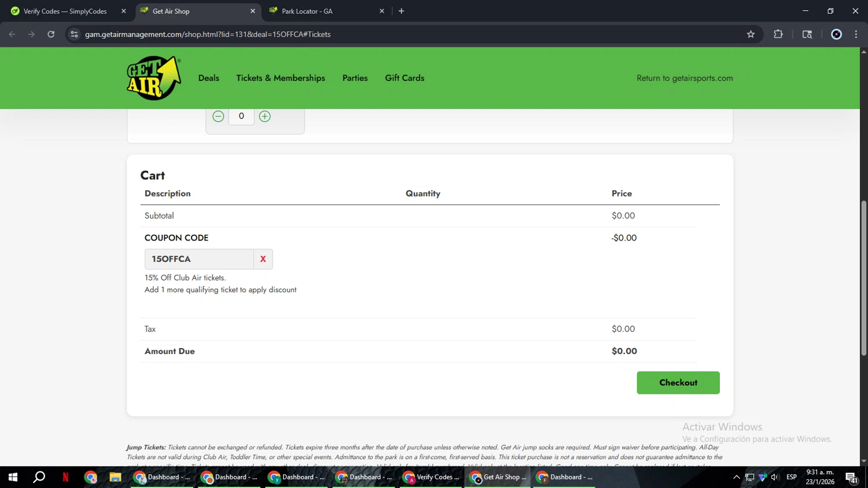Close the Get Air Shop tab
The width and height of the screenshot is (868, 488).
[252, 11]
